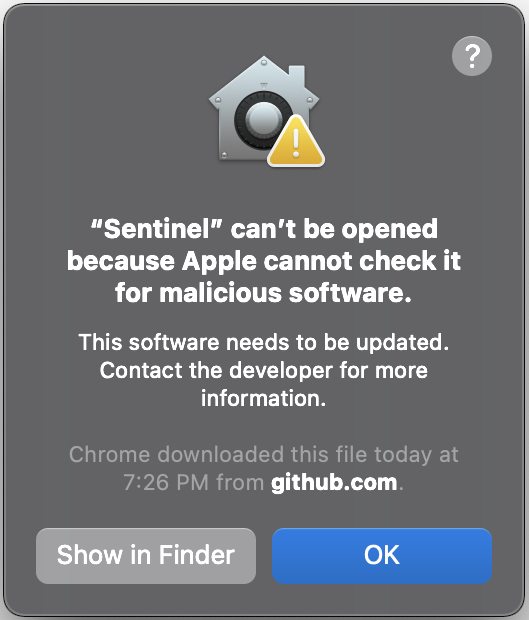This screenshot has width=529, height=620.
Task: Click the Gatekeeper house security icon
Action: coord(266,111)
